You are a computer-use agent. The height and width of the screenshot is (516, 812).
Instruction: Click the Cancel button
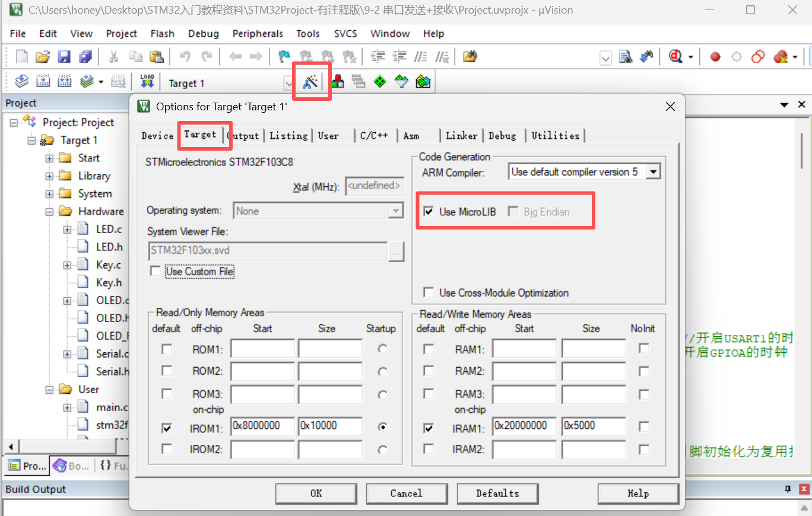point(406,493)
